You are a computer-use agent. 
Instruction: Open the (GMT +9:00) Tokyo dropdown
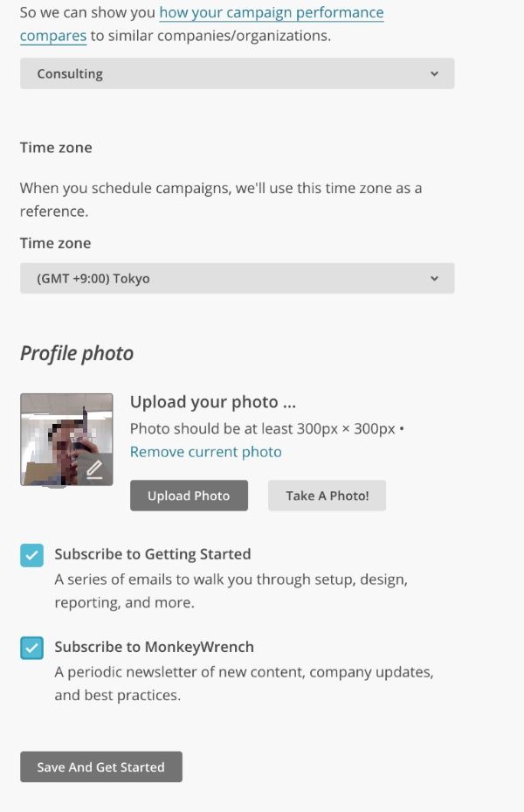[237, 279]
